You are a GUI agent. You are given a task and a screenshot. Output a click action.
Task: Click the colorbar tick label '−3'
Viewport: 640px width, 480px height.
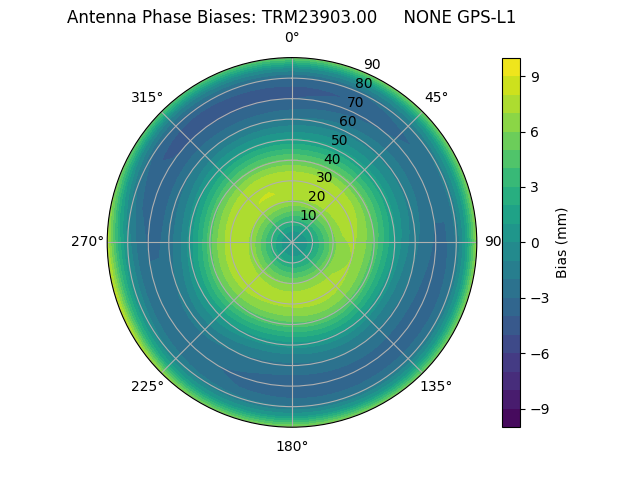point(539,298)
